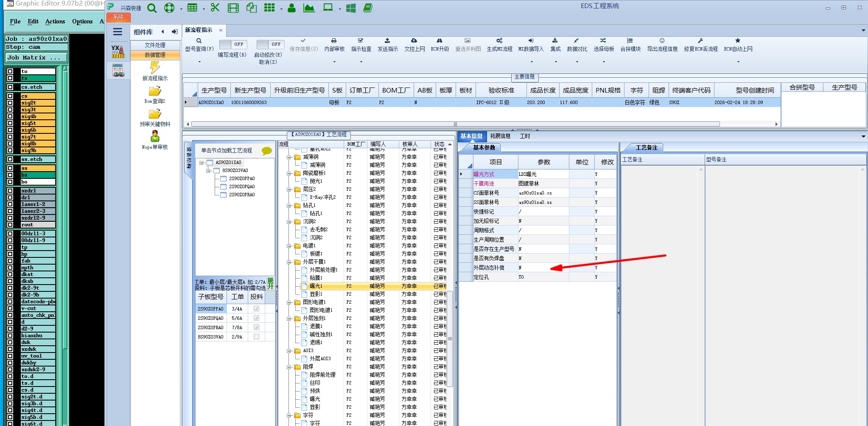Open Actions menu in Graphic Editor
Viewport: 868px width, 426px height.
pos(55,21)
